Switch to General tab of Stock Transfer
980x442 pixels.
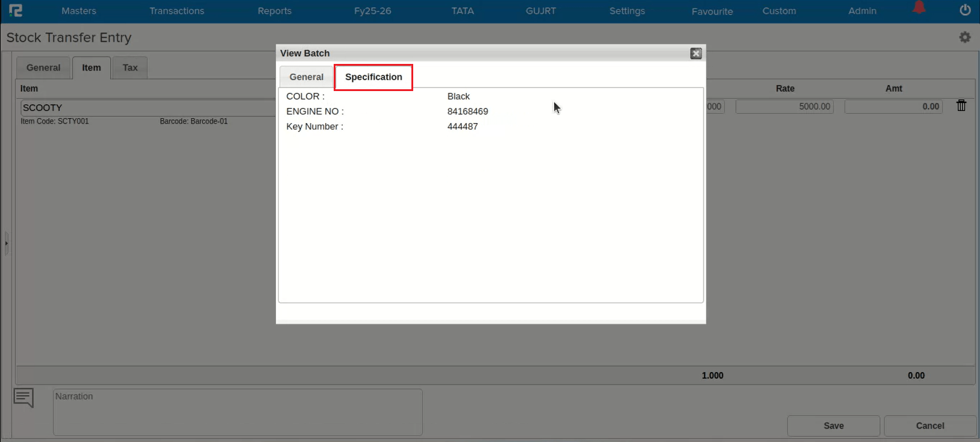point(43,68)
